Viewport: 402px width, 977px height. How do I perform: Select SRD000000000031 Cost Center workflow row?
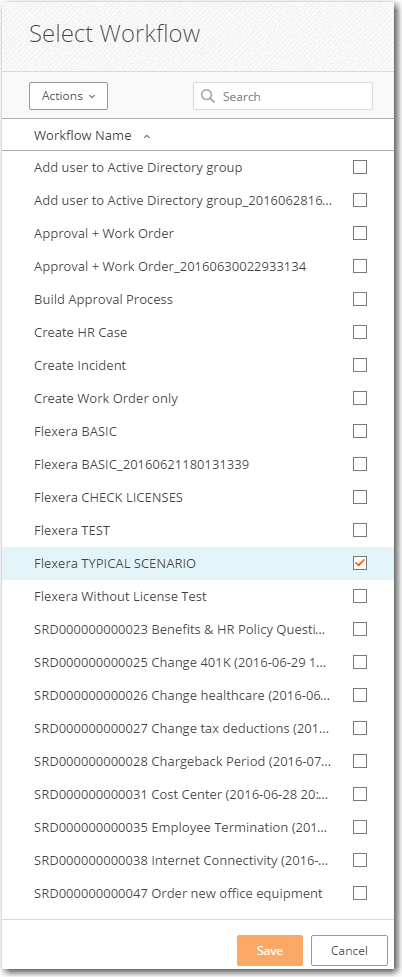point(198,794)
